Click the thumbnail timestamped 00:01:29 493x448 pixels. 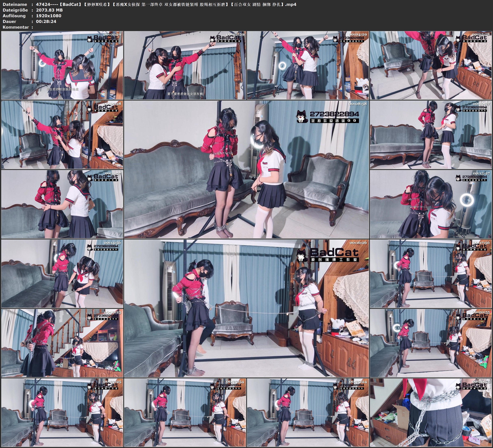pyautogui.click(x=62, y=65)
